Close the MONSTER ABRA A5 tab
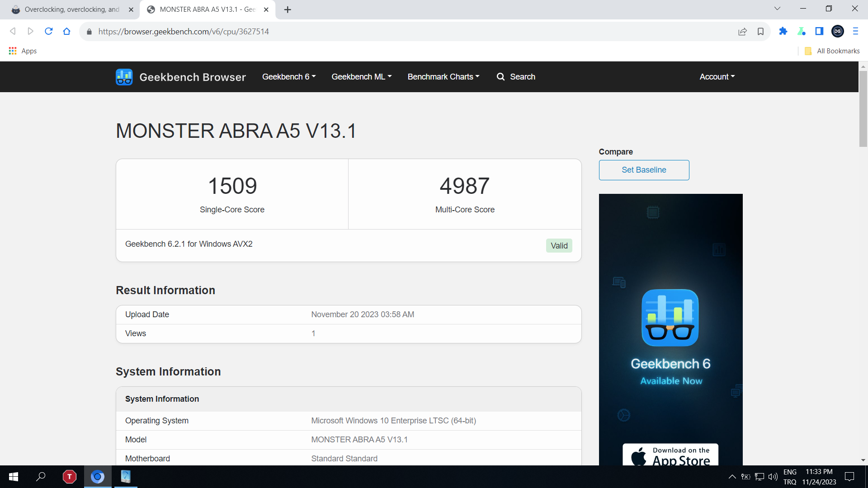The height and width of the screenshot is (488, 868). [x=266, y=9]
